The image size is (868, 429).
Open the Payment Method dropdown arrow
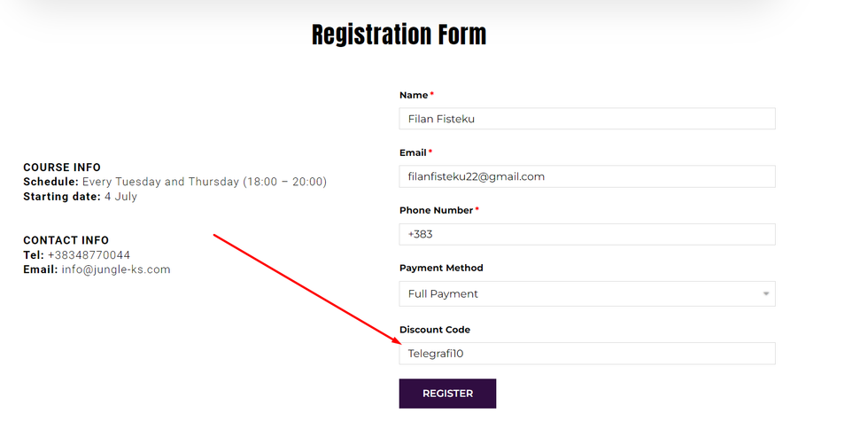(x=765, y=294)
